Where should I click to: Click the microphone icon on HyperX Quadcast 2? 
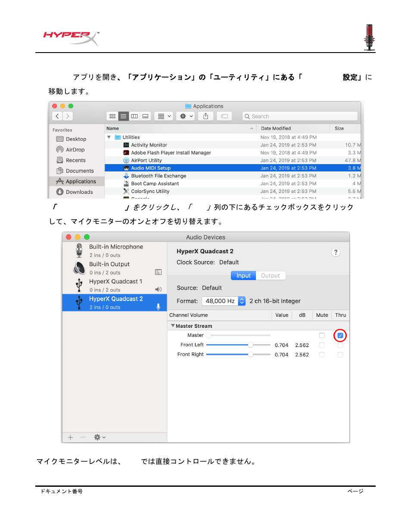158,307
